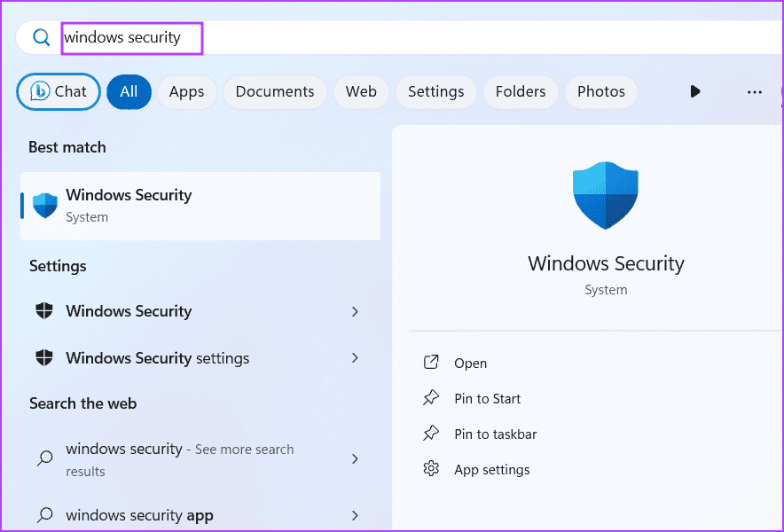Screen dimensions: 784x532
Task: Expand the Windows Security settings result chevron
Action: (355, 311)
